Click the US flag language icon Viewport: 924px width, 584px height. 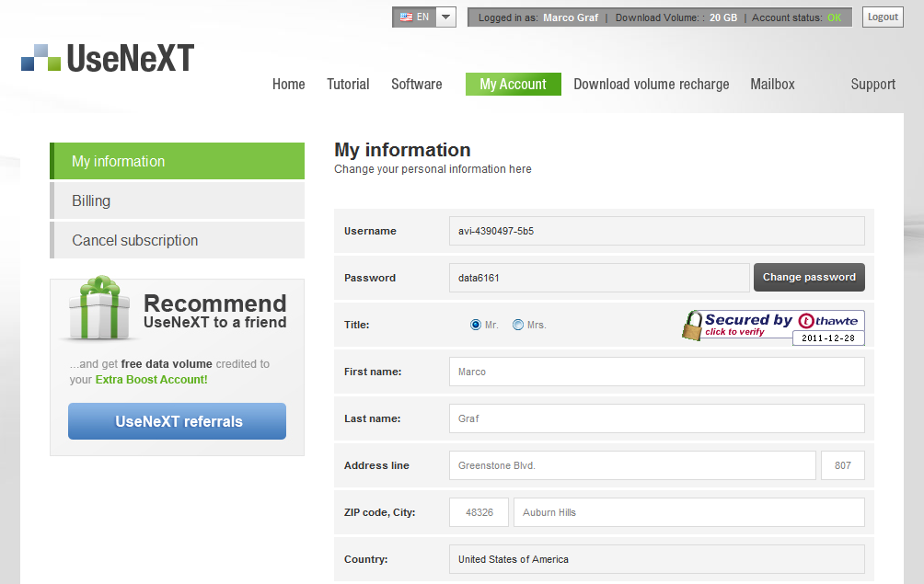tap(406, 17)
